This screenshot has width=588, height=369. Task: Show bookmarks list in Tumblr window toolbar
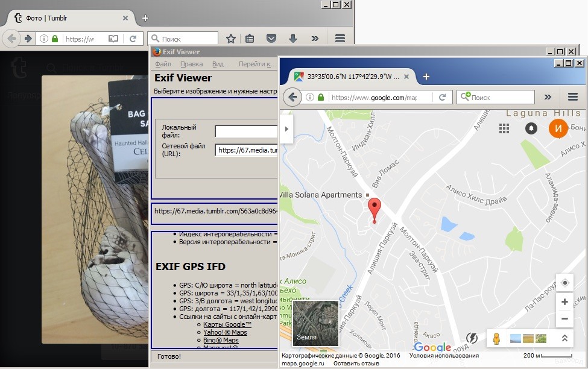(x=250, y=38)
